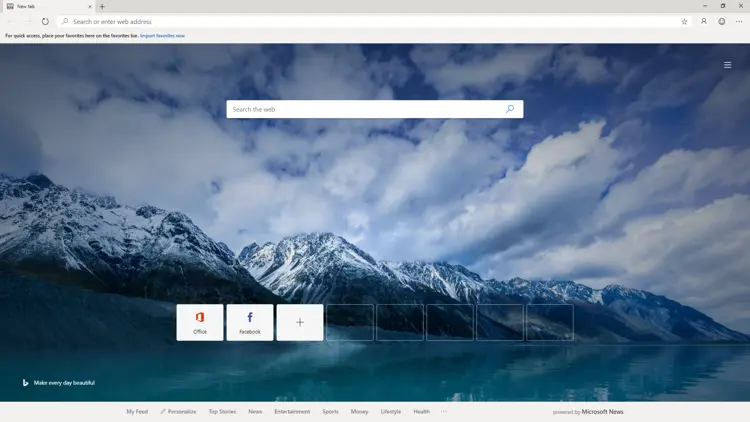Close the New tab tab

(89, 7)
